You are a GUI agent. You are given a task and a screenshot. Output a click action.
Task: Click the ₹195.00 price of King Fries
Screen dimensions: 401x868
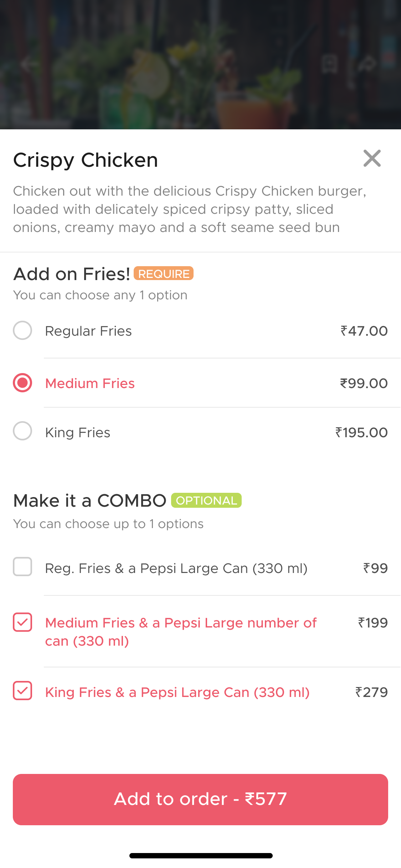pyautogui.click(x=361, y=433)
